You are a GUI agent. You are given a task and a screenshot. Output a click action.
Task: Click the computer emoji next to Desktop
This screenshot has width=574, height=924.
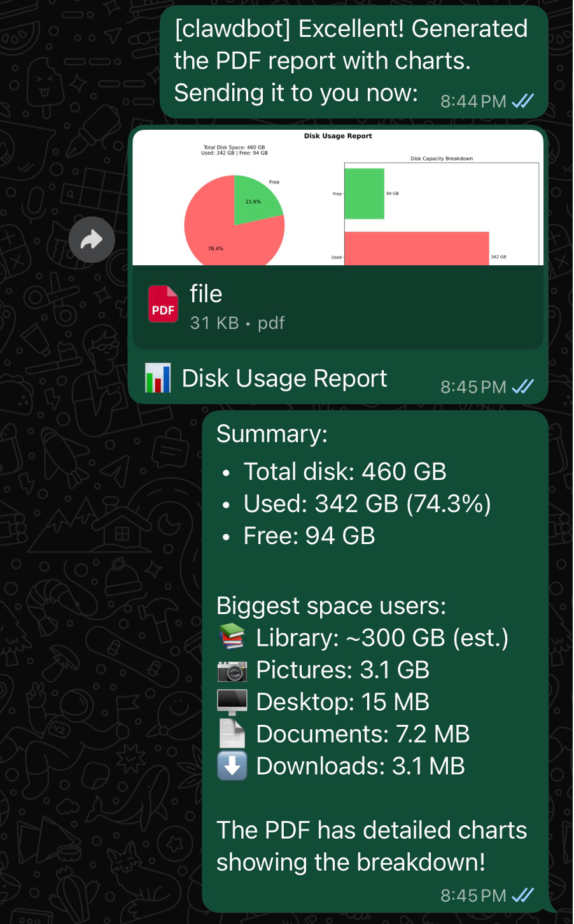click(x=232, y=701)
